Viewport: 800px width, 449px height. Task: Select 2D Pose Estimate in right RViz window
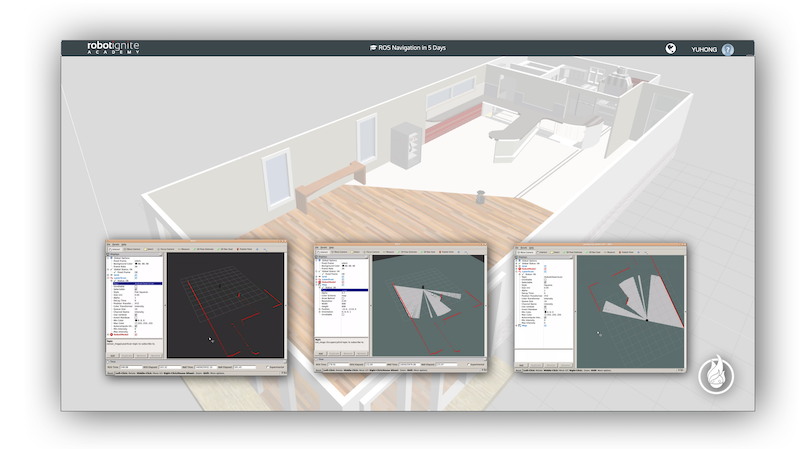click(573, 252)
